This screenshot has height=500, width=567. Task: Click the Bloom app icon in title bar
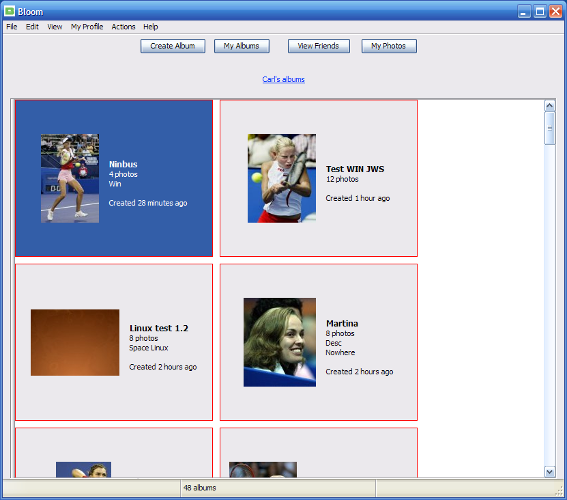[9, 11]
